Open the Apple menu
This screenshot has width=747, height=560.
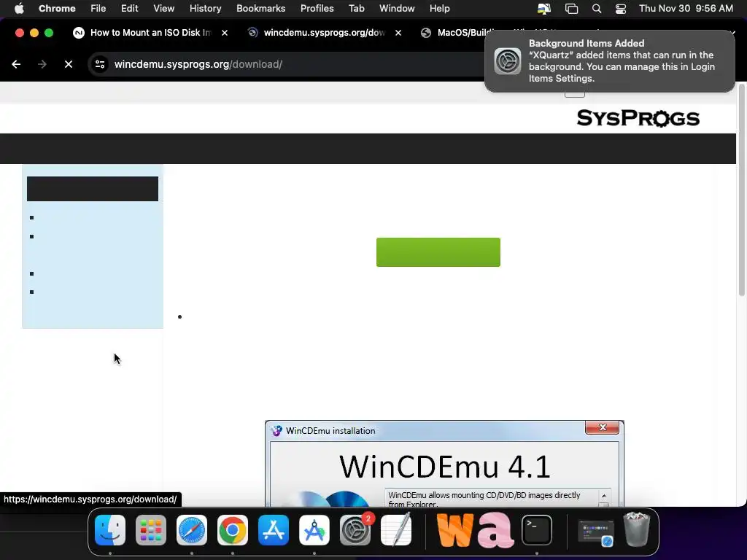point(19,9)
